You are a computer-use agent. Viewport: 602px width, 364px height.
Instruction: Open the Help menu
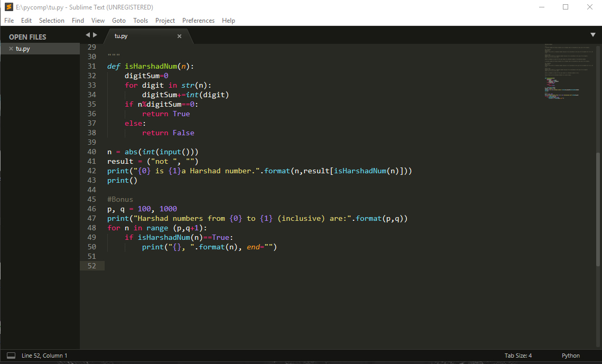tap(228, 20)
